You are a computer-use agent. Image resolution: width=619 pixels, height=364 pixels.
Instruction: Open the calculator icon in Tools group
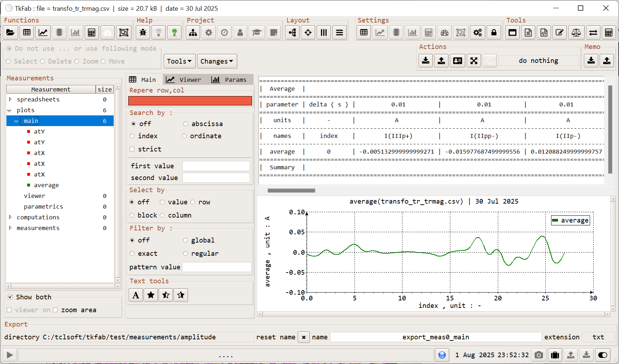click(609, 33)
